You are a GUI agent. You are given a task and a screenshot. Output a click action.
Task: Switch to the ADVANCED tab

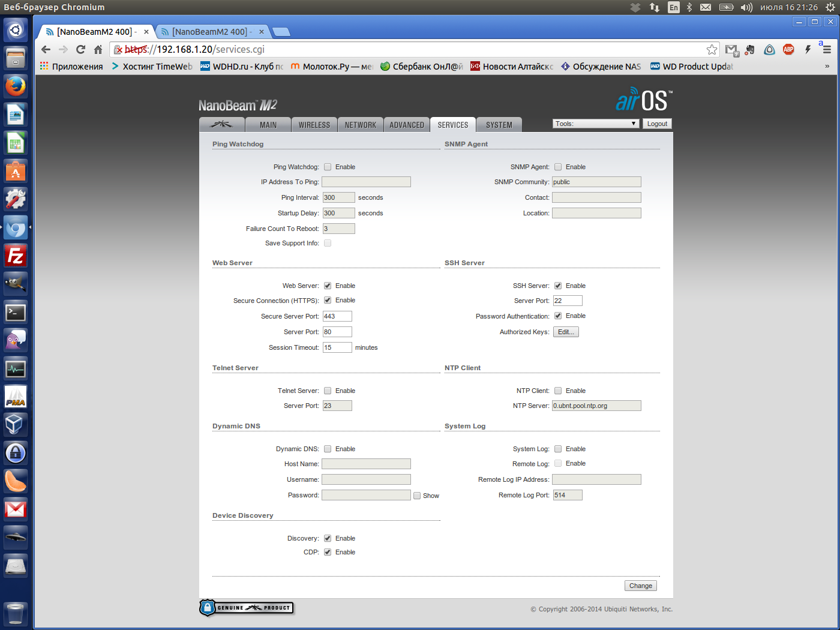point(407,124)
